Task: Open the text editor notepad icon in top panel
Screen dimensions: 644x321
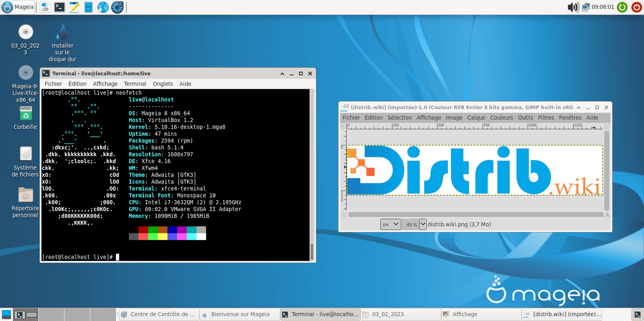Action: click(x=74, y=8)
